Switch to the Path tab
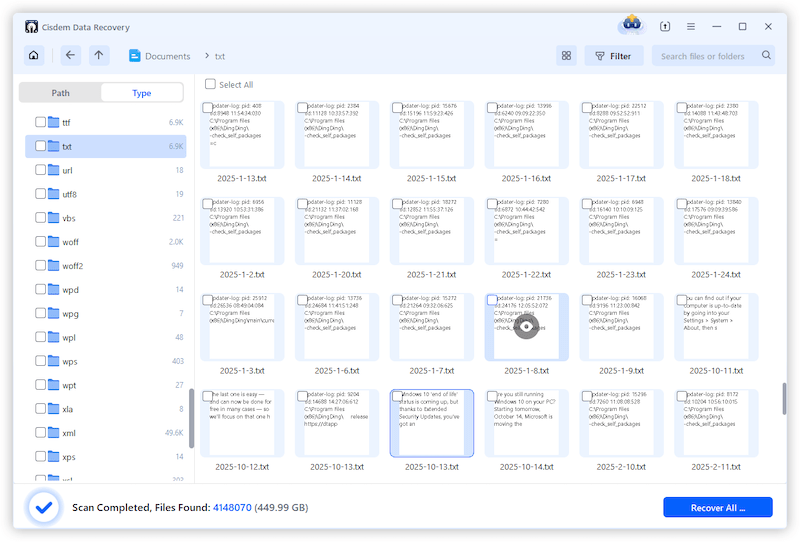Image resolution: width=800 pixels, height=542 pixels. point(61,93)
